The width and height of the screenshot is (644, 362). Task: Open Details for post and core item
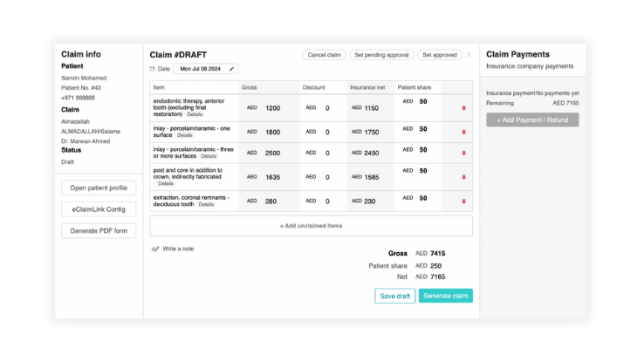[x=166, y=183]
